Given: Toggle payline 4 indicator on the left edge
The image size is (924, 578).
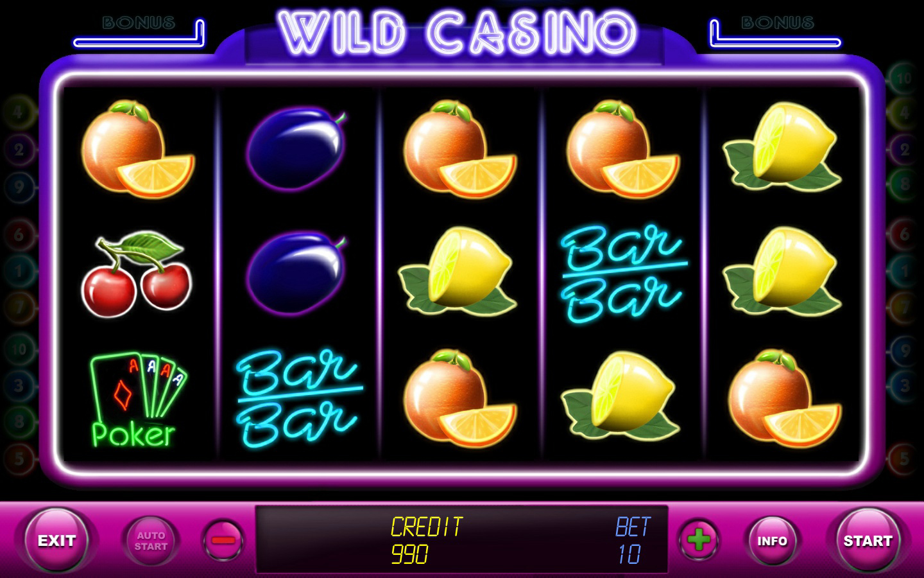Looking at the screenshot, I should pyautogui.click(x=18, y=112).
